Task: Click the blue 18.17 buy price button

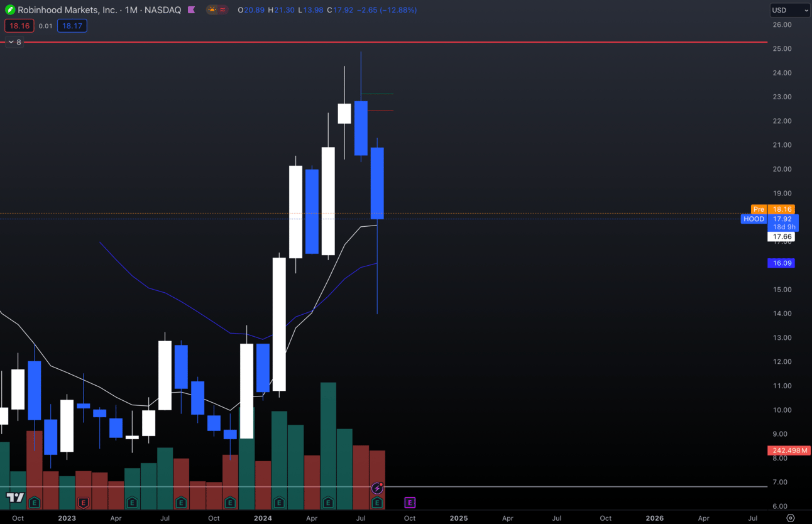Action: pyautogui.click(x=72, y=26)
